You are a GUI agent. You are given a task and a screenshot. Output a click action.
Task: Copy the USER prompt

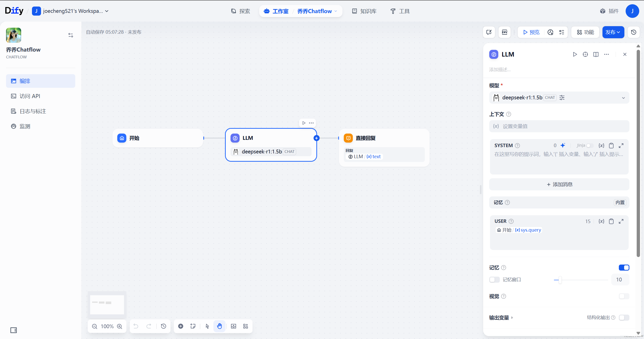coord(611,221)
